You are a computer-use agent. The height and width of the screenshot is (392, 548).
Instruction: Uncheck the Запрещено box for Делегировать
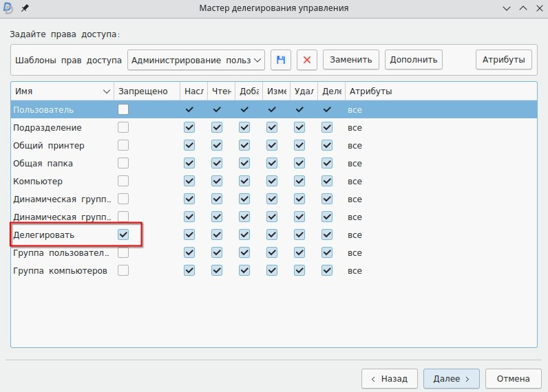123,235
